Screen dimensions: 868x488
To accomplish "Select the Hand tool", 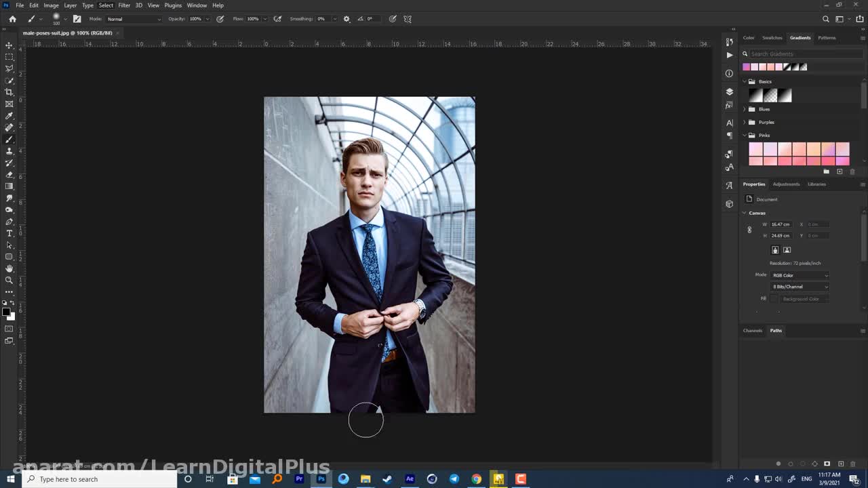I will pyautogui.click(x=9, y=268).
